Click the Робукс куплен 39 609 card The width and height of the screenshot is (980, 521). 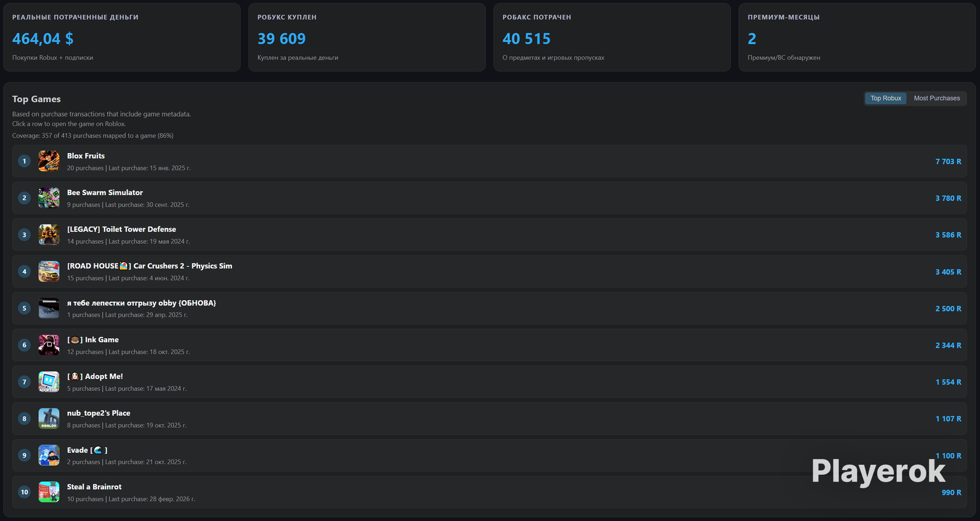pyautogui.click(x=367, y=38)
